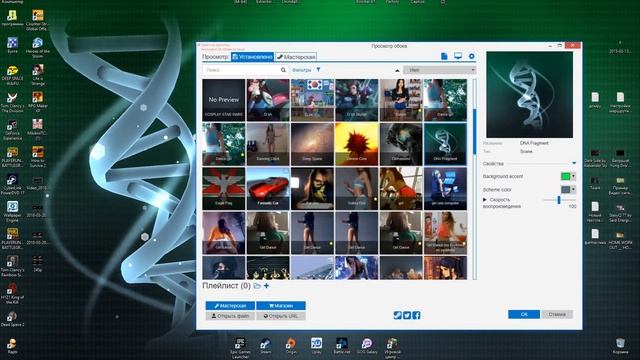640x360 pixels.
Task: Open the RPG Maker XP desktop shortcut
Action: point(38,102)
